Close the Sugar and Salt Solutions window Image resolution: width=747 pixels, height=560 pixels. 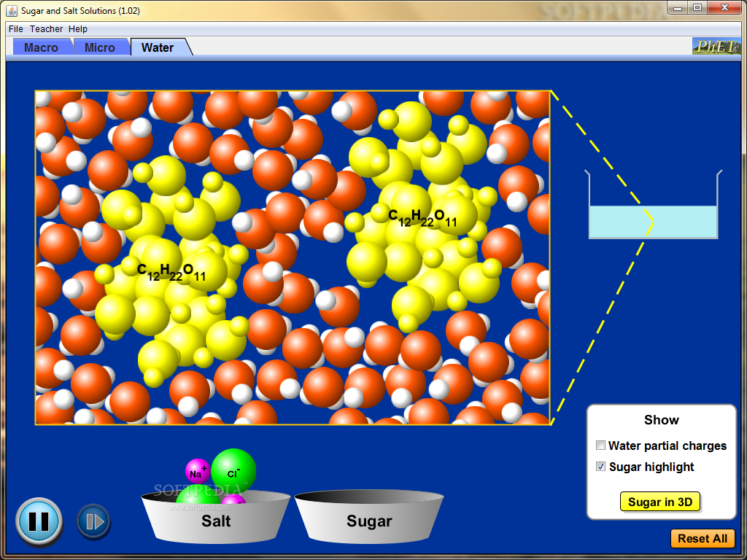724,7
